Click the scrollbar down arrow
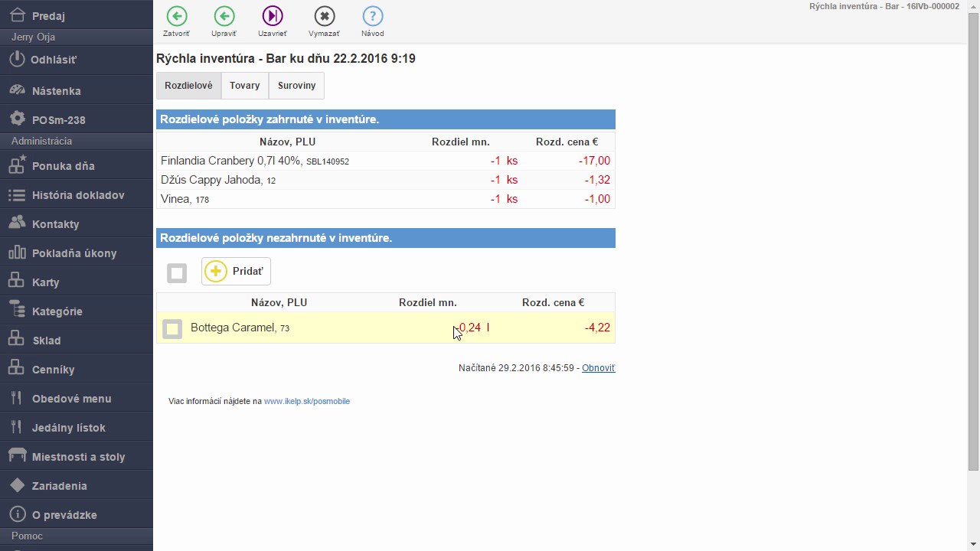 pyautogui.click(x=974, y=545)
